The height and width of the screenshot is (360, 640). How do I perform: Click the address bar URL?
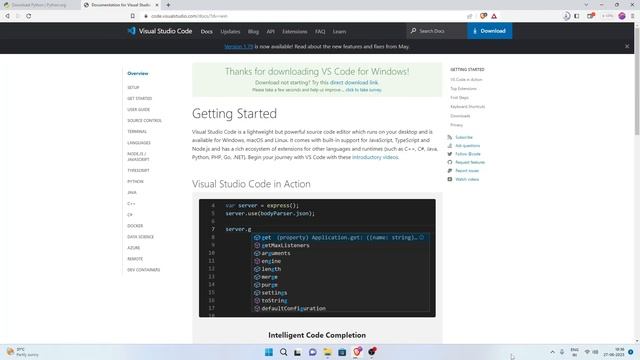[x=189, y=16]
